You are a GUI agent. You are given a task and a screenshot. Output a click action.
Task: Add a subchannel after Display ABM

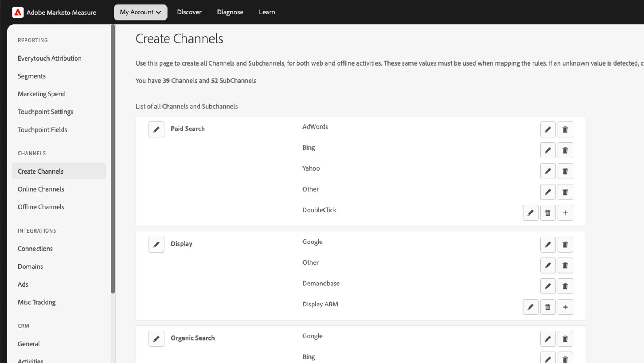[x=565, y=307]
